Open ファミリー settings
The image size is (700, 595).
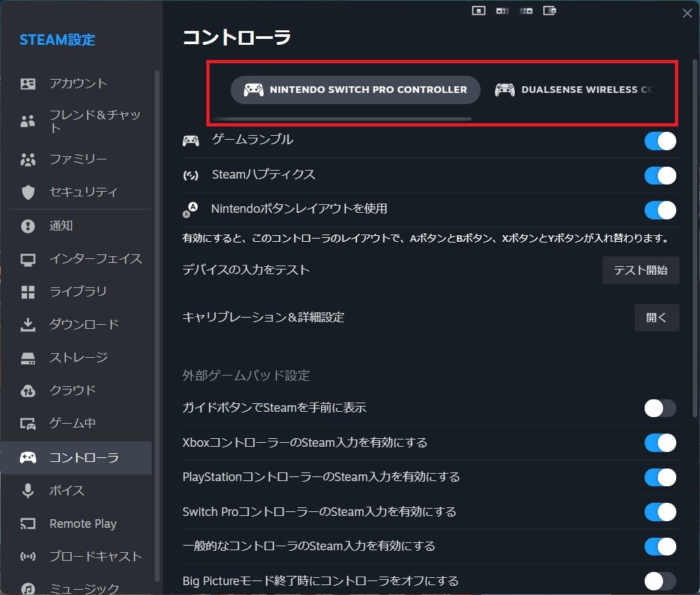pyautogui.click(x=76, y=159)
